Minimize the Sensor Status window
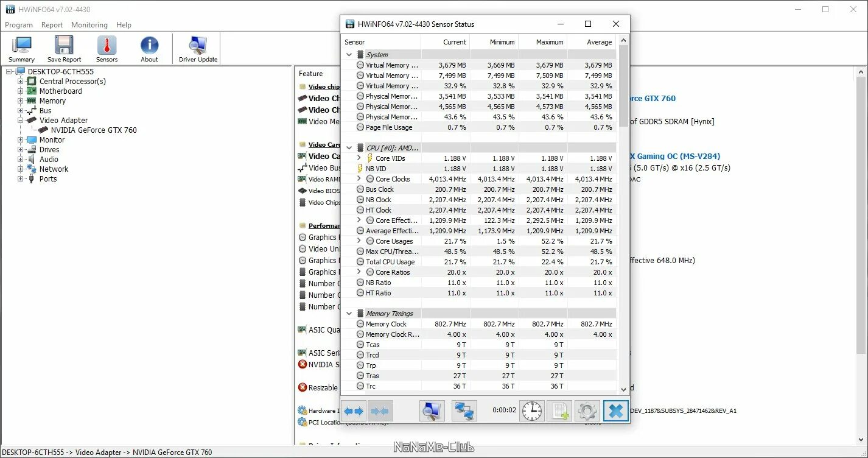Screen dimensions: 868x458 click(560, 24)
